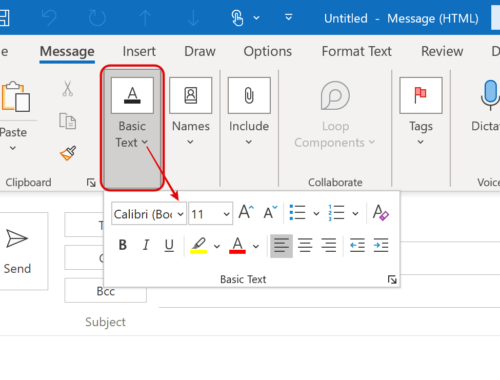Click the Loop Components button
Image resolution: width=500 pixels, height=380 pixels.
(335, 114)
